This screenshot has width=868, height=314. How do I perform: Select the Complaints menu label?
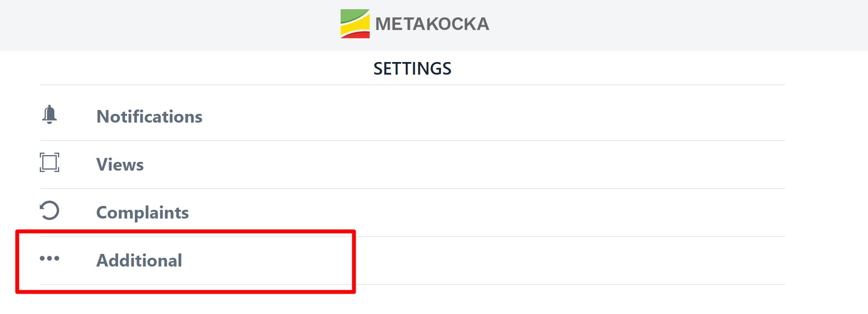pyautogui.click(x=143, y=213)
